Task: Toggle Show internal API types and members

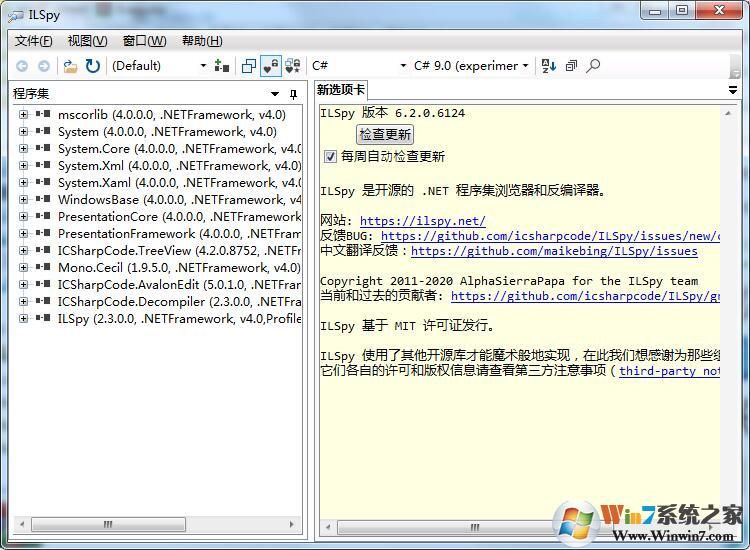Action: pyautogui.click(x=270, y=66)
